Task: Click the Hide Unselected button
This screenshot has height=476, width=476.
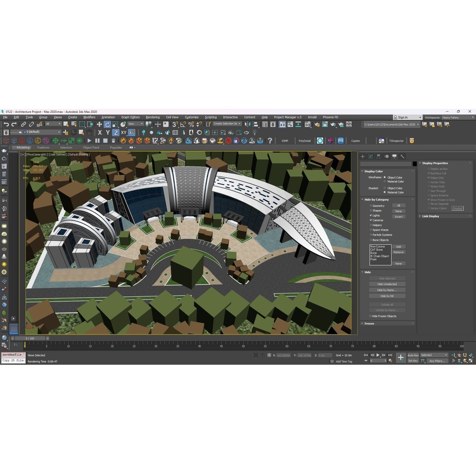Action: (387, 284)
